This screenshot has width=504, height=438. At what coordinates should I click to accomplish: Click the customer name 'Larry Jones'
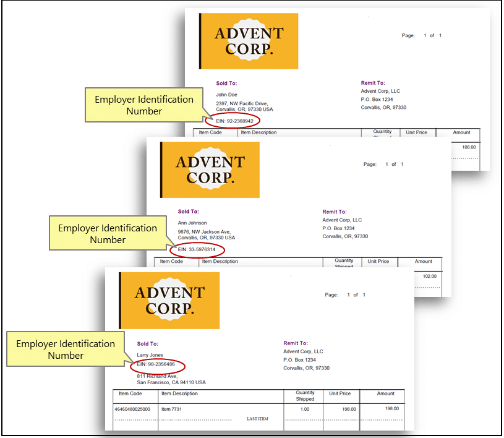point(150,355)
